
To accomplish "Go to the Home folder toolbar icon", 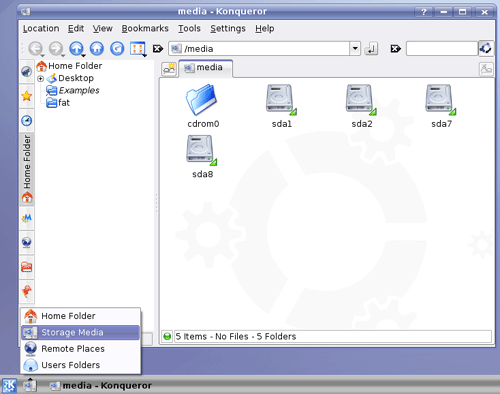I will pos(97,49).
